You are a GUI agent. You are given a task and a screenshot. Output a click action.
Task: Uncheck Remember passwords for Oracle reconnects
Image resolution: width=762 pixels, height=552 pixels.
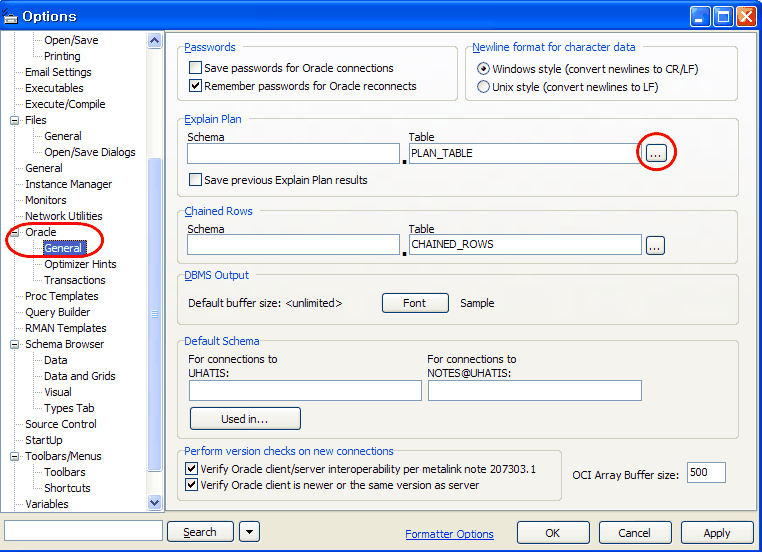pos(196,86)
